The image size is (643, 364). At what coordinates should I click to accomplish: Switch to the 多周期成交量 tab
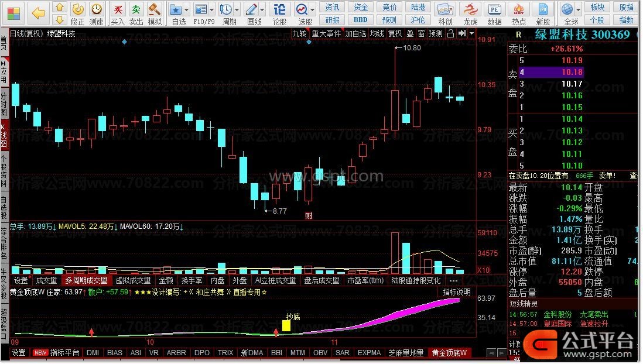click(86, 280)
